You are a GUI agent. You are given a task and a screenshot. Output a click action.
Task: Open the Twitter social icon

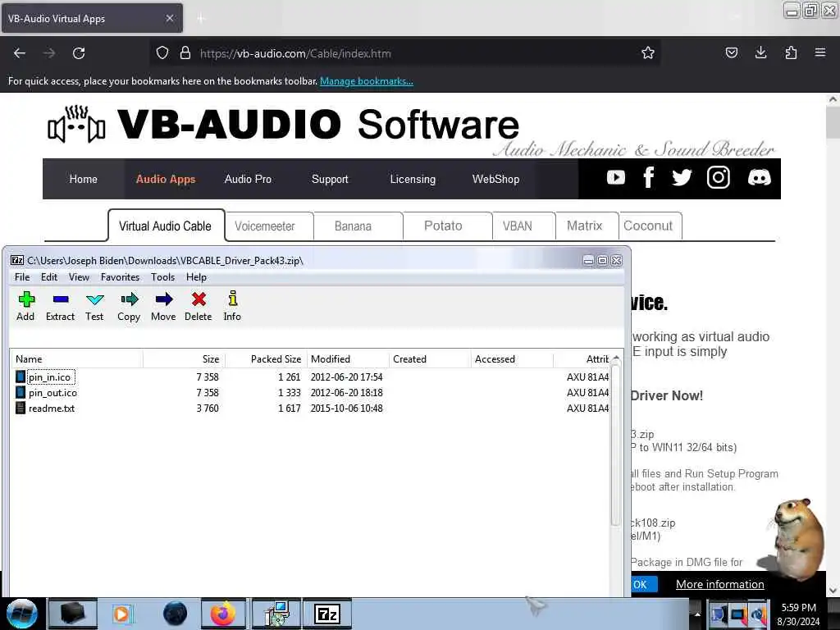tap(682, 177)
